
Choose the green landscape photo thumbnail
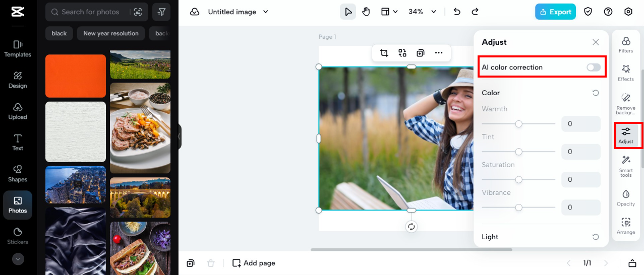coord(140,64)
